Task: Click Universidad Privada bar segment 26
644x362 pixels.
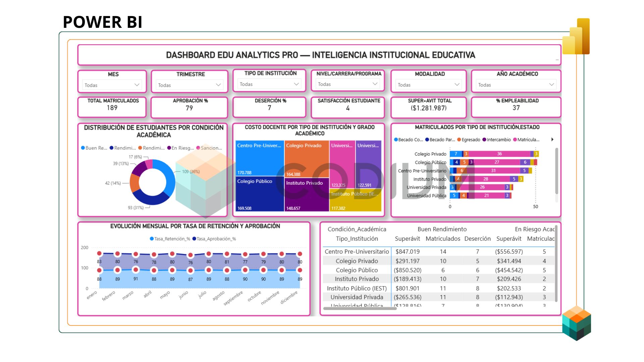Action: (482, 187)
